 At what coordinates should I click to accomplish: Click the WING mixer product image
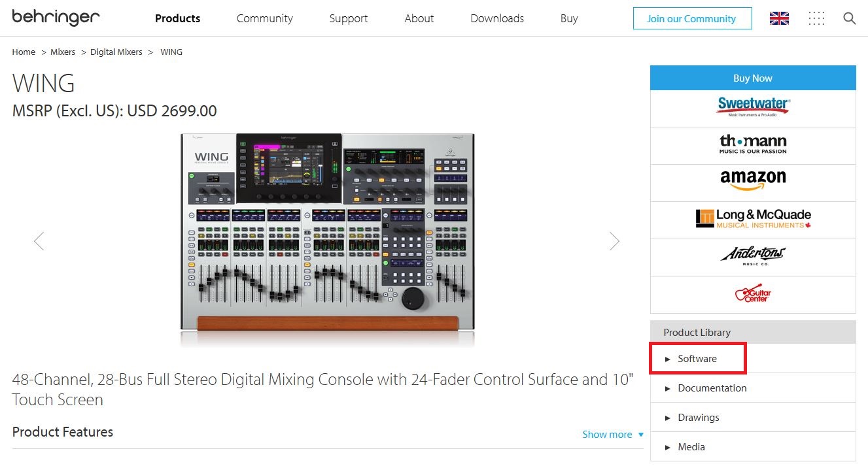[x=327, y=239]
